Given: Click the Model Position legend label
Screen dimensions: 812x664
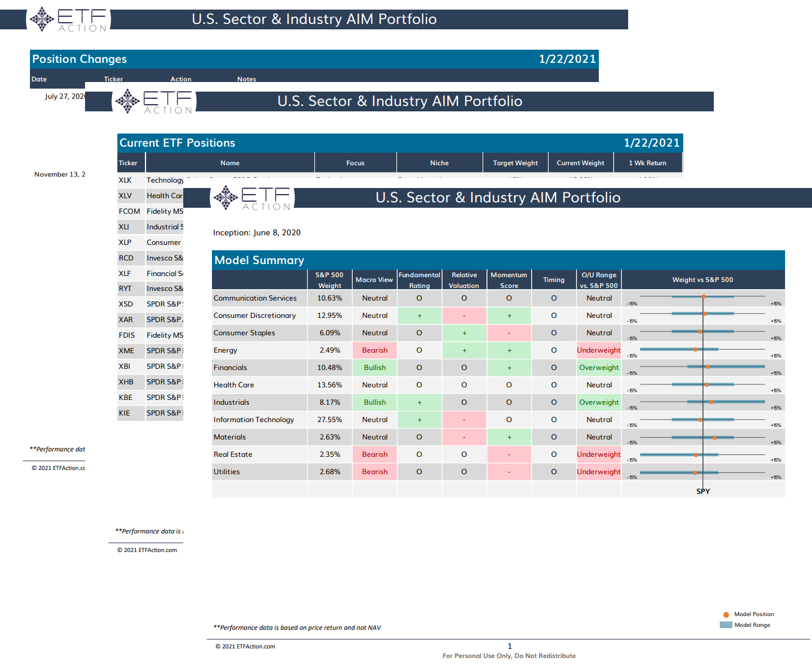Looking at the screenshot, I should [754, 614].
